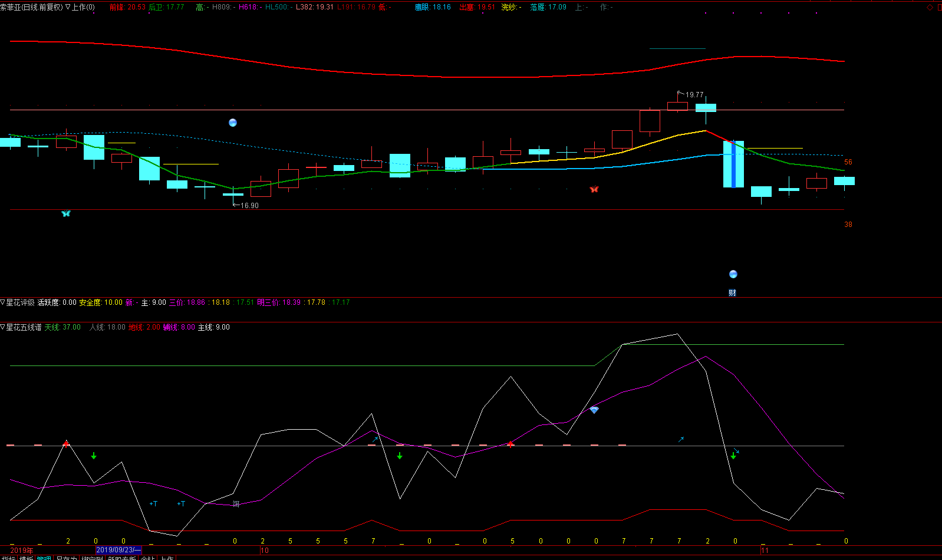The width and height of the screenshot is (942, 560).
Task: Select the 管理 tab
Action: coord(44,558)
